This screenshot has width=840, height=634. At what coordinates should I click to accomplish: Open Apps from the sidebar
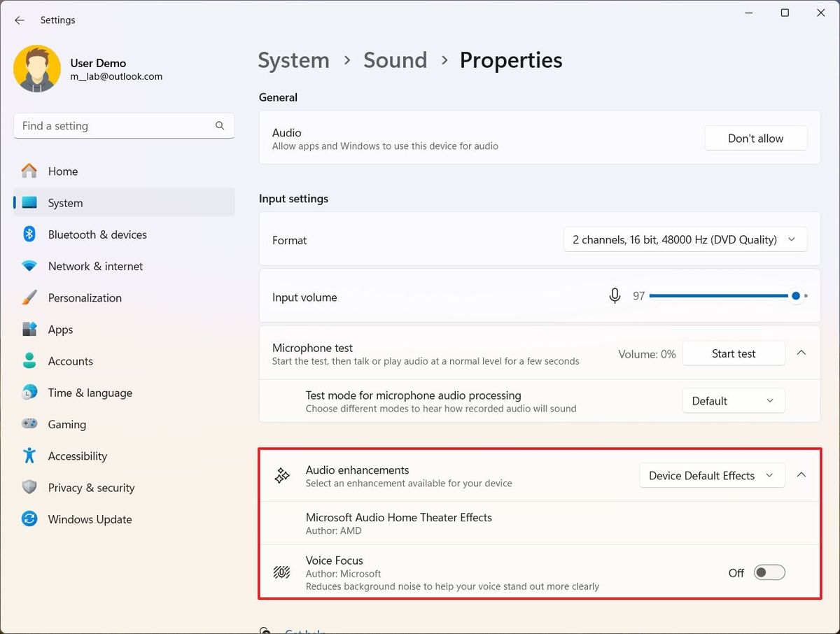click(59, 329)
